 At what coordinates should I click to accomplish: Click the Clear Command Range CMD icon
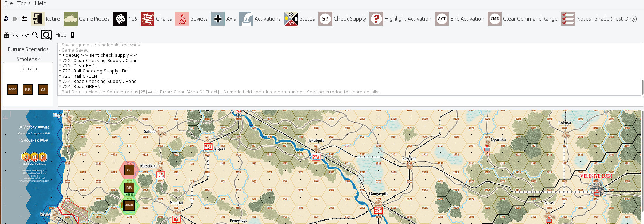[495, 19]
